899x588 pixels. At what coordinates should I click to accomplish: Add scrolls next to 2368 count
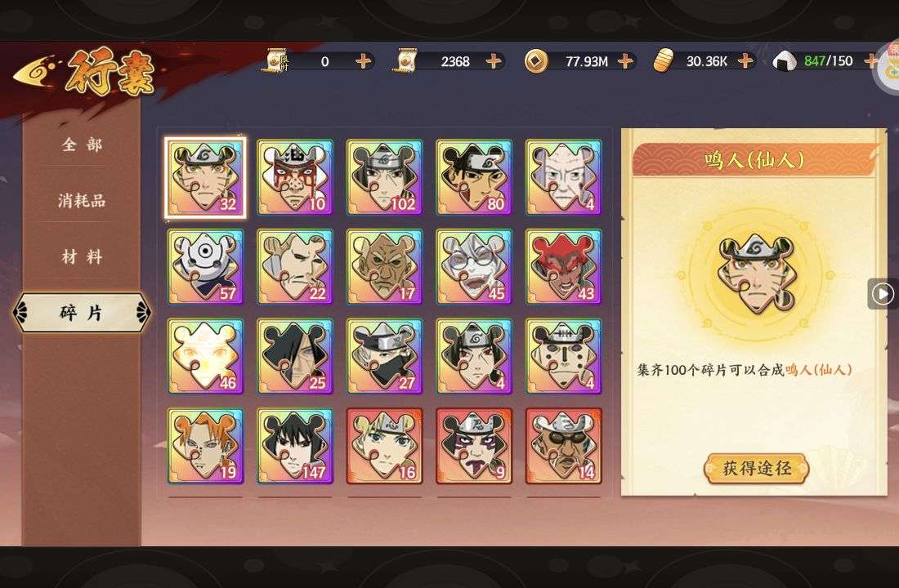coord(493,60)
